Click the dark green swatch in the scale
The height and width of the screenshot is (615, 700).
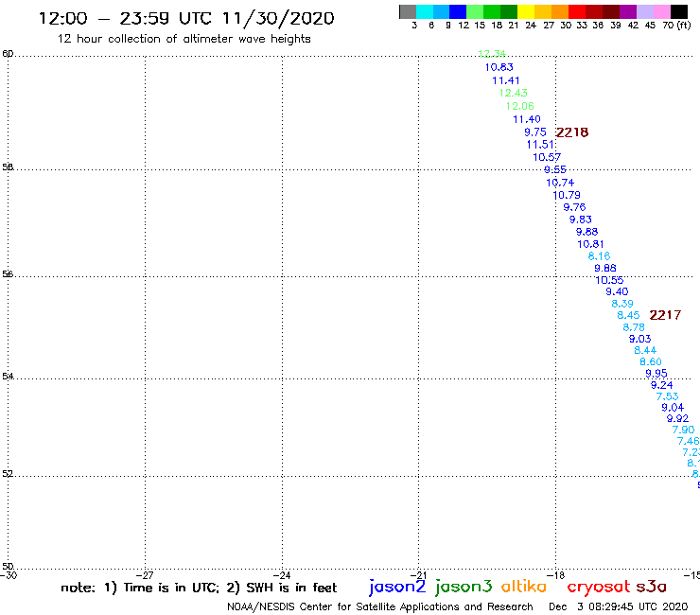coord(509,11)
